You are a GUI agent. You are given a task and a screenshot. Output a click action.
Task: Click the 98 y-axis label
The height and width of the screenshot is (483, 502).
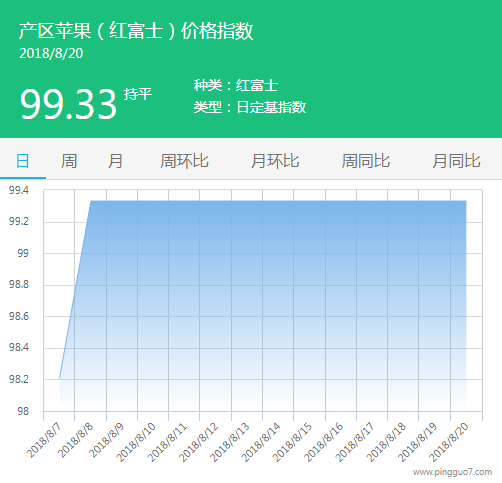coord(23,411)
